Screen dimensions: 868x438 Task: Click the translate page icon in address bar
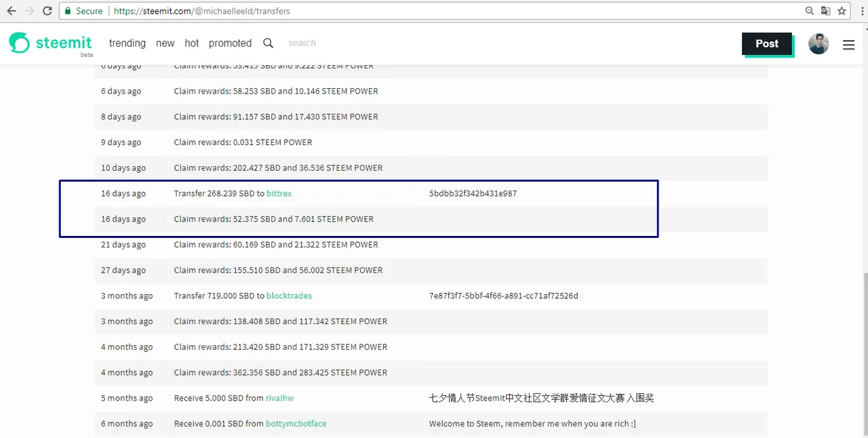coord(825,11)
